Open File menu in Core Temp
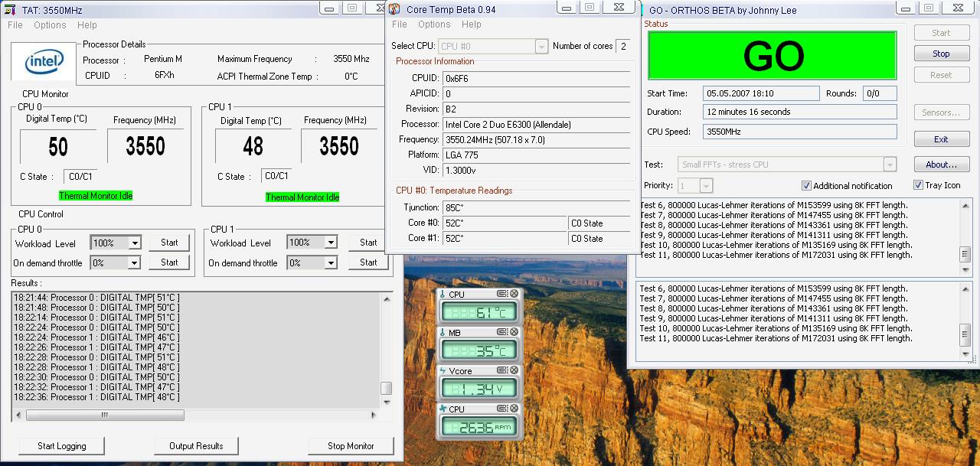 [400, 24]
